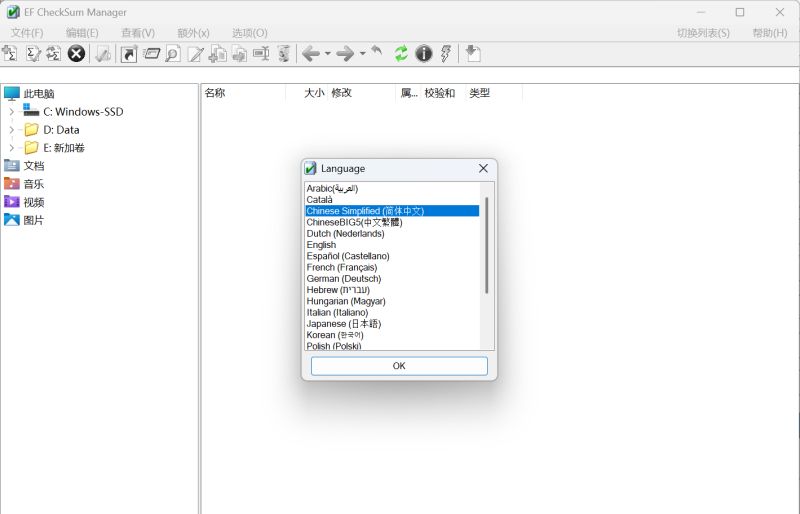The width and height of the screenshot is (800, 514).
Task: Sort by the 修改 column header
Action: click(x=361, y=93)
